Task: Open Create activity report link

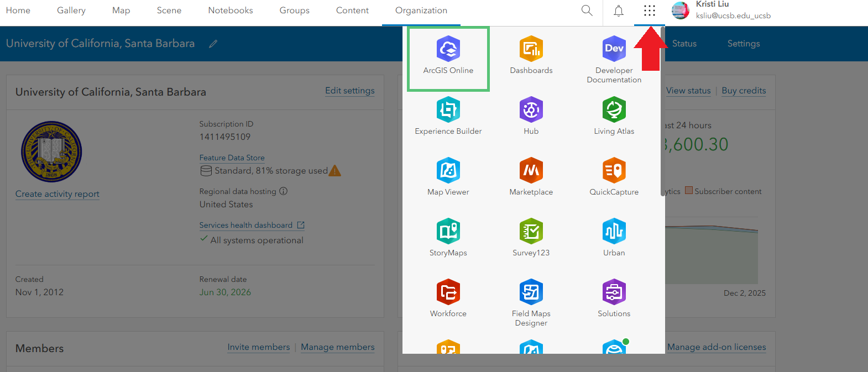Action: (x=57, y=194)
